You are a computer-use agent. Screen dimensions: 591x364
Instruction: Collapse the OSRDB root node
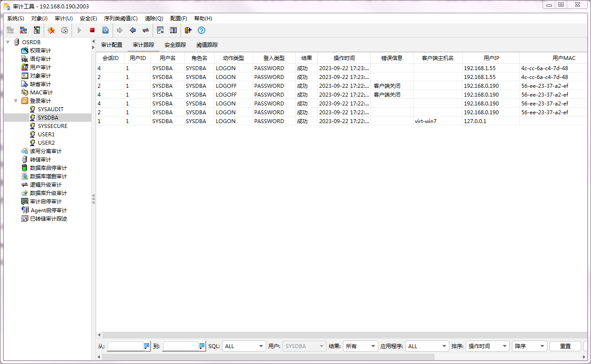pos(8,42)
